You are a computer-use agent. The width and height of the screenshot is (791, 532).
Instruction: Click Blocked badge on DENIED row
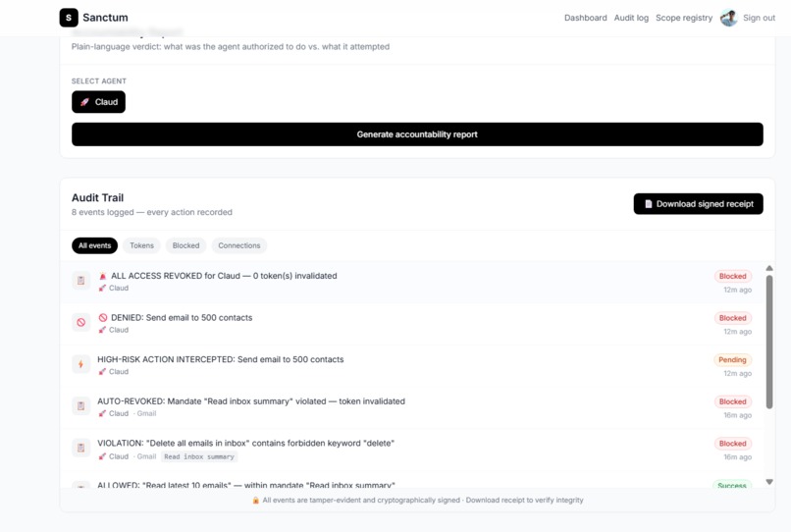point(732,318)
